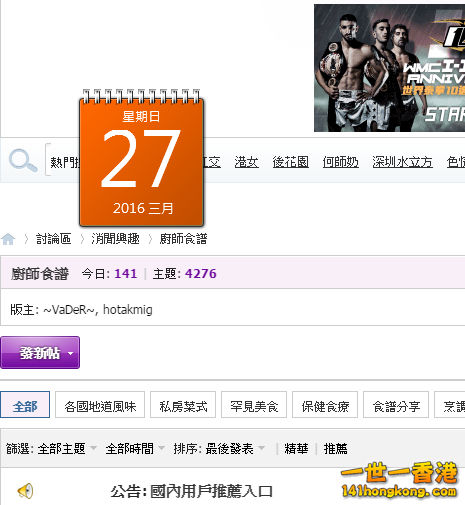
Task: Click the announcement megaphone icon
Action: click(x=25, y=491)
